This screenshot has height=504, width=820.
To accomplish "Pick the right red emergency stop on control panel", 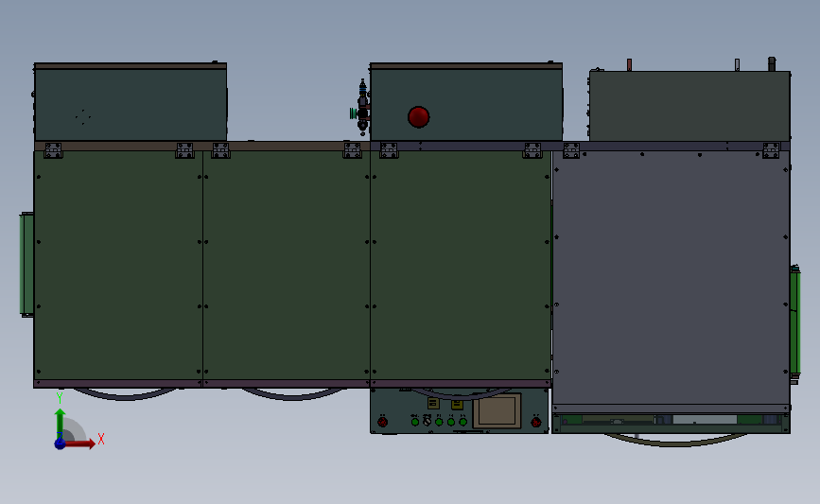I will pos(536,422).
